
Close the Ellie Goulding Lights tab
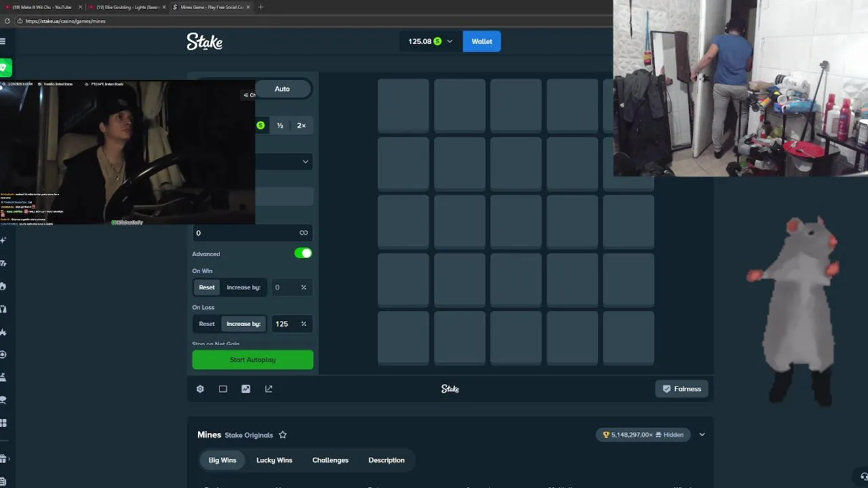(164, 7)
